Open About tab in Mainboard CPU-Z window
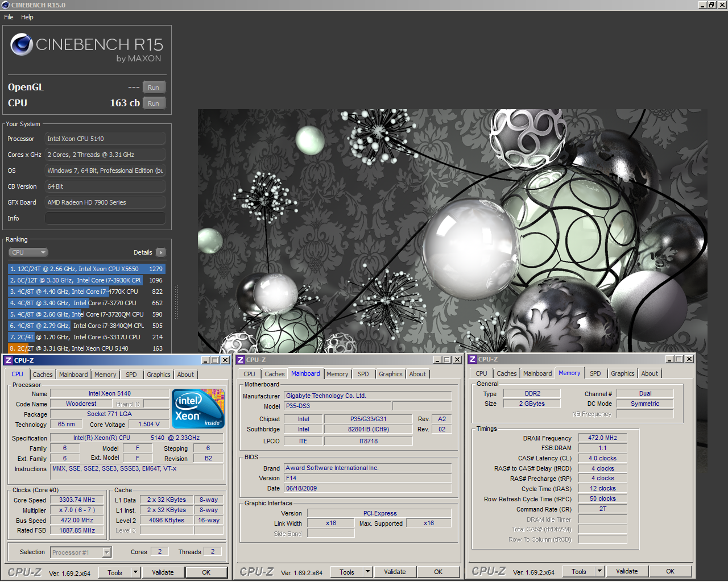Viewport: 728px width, 582px height. pos(417,374)
